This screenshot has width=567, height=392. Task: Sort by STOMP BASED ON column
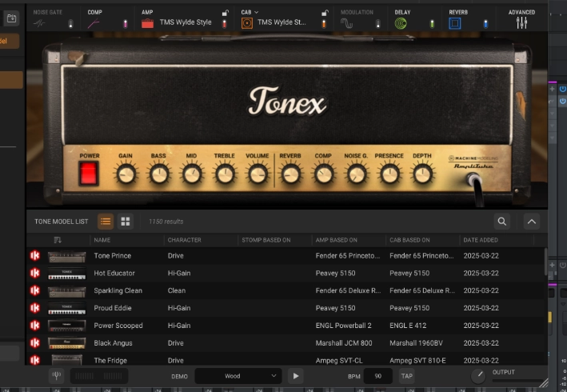click(x=266, y=240)
